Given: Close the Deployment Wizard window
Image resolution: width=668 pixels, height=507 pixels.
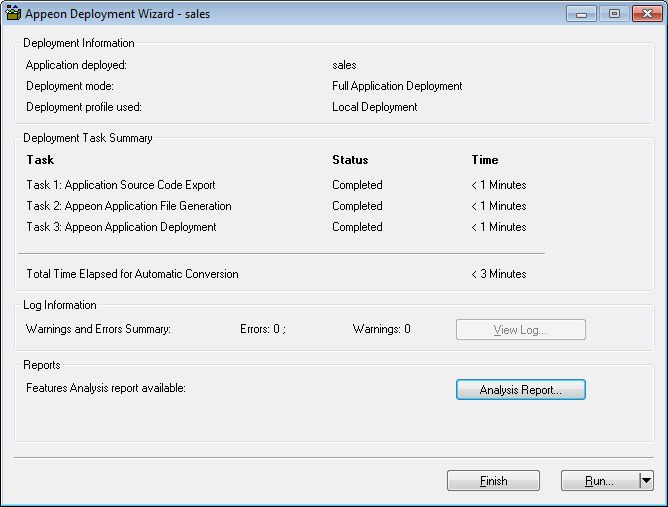Looking at the screenshot, I should (647, 14).
